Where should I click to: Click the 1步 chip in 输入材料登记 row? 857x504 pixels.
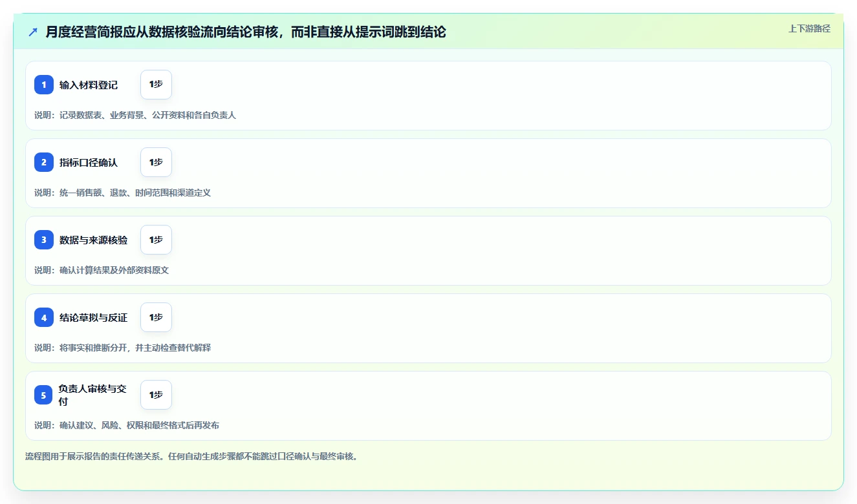pyautogui.click(x=156, y=85)
